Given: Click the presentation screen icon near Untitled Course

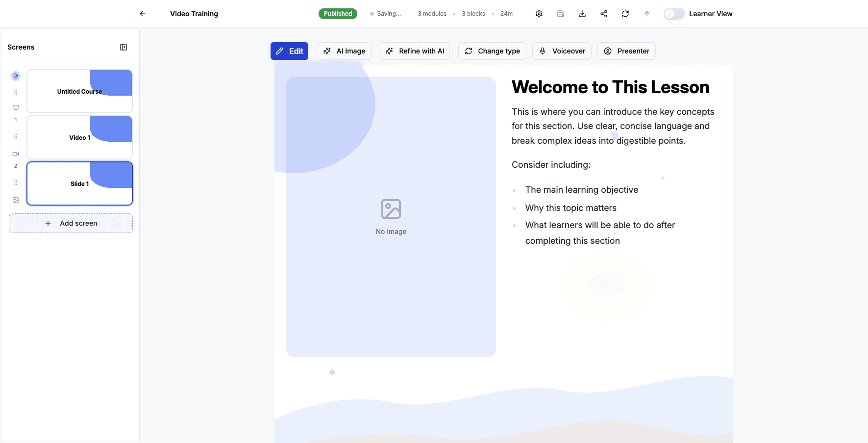Looking at the screenshot, I should pos(15,107).
